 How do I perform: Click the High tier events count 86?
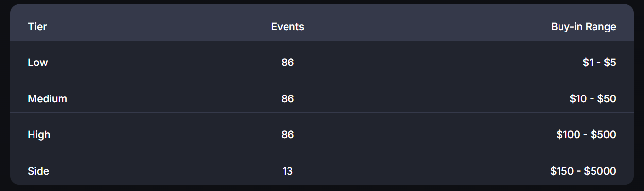point(288,135)
